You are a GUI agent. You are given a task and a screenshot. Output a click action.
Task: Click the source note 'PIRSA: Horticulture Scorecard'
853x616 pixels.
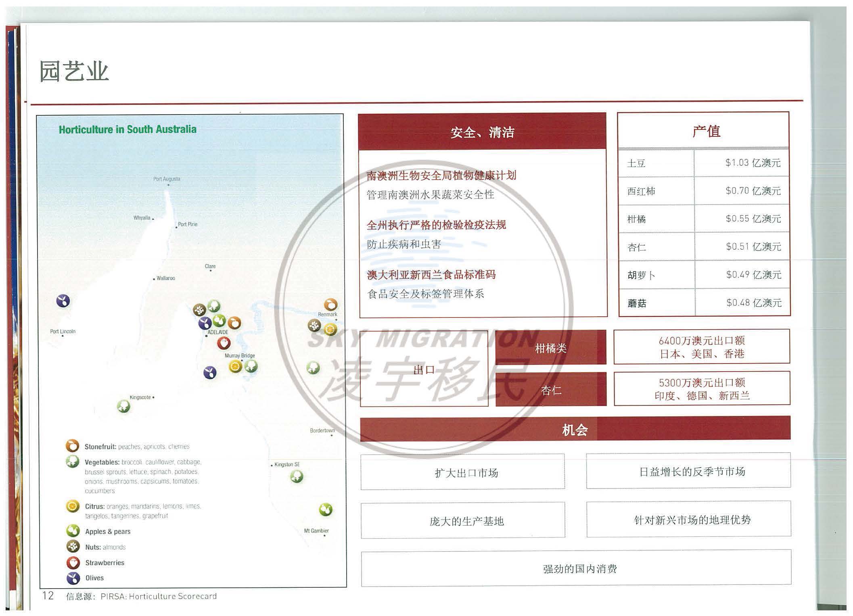pyautogui.click(x=159, y=596)
